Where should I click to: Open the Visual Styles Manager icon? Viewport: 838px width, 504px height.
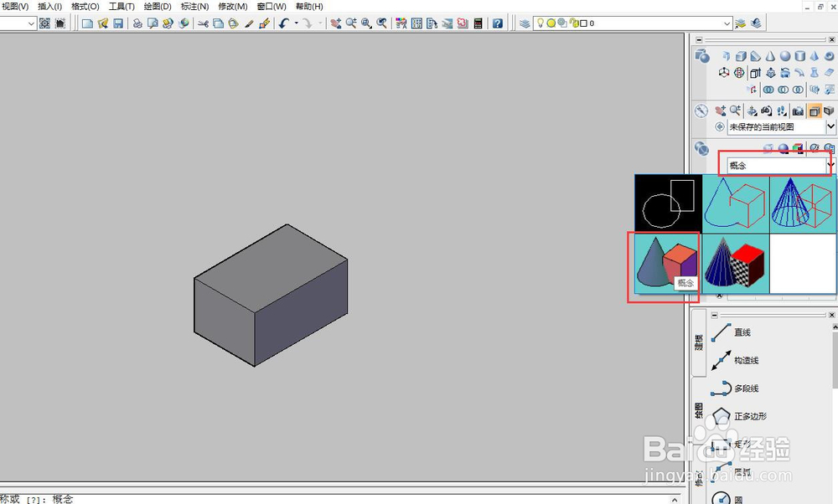coord(829,148)
